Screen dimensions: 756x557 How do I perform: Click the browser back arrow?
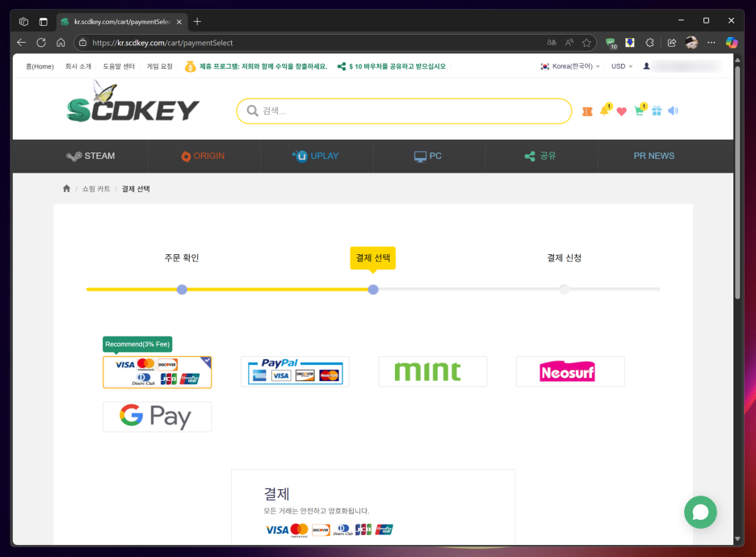[21, 43]
